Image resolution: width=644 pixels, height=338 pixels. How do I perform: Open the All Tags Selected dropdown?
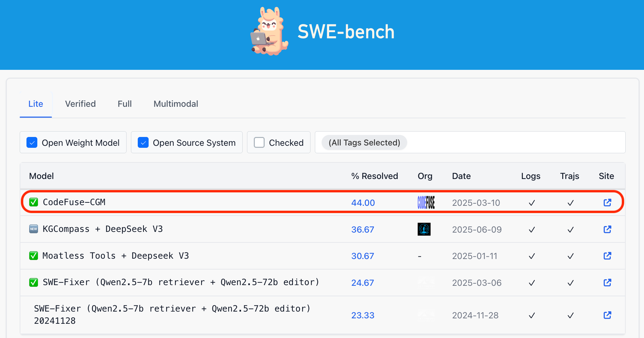(364, 142)
